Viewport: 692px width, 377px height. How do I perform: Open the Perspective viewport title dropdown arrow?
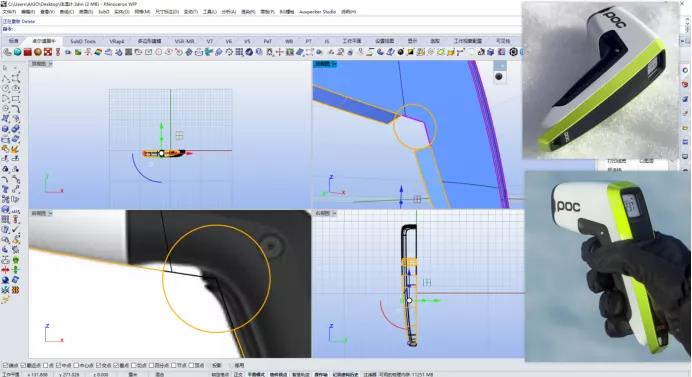point(334,64)
